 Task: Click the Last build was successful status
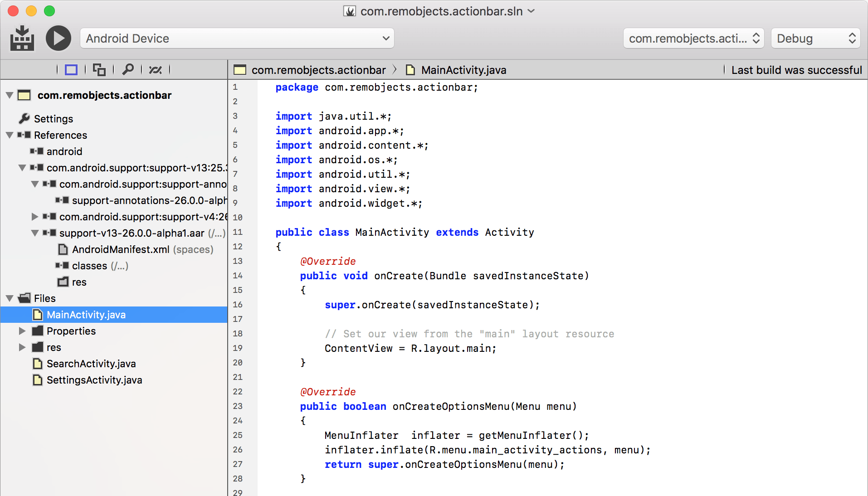tap(796, 70)
